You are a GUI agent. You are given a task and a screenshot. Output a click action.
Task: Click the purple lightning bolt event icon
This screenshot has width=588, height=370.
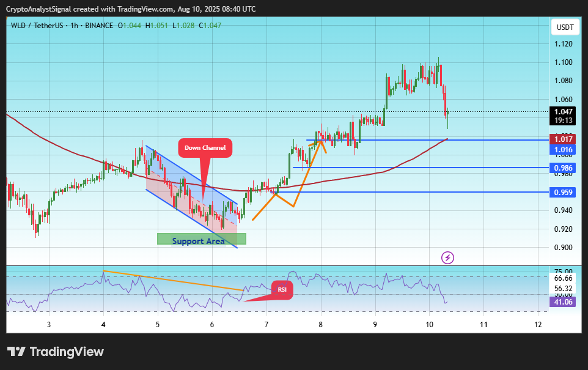pyautogui.click(x=447, y=258)
